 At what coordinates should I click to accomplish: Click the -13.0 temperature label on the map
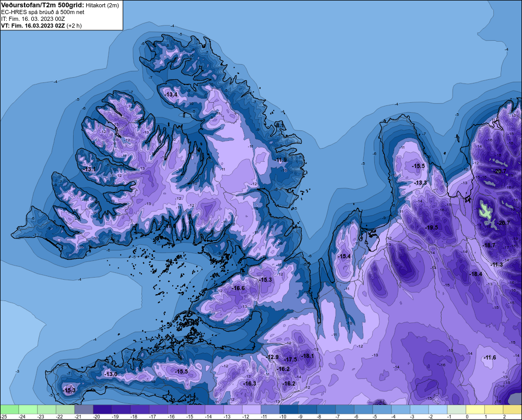[x=111, y=374]
